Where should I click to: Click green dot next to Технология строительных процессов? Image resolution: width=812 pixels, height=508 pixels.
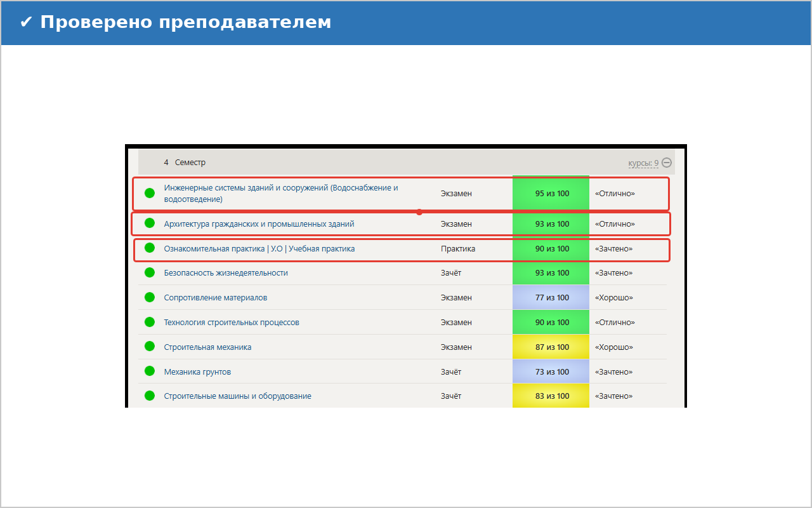(150, 322)
